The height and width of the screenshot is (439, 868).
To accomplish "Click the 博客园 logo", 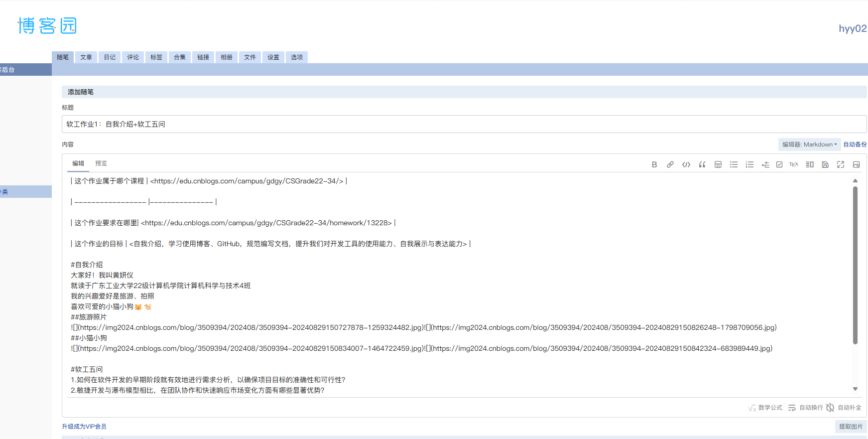I will [47, 25].
